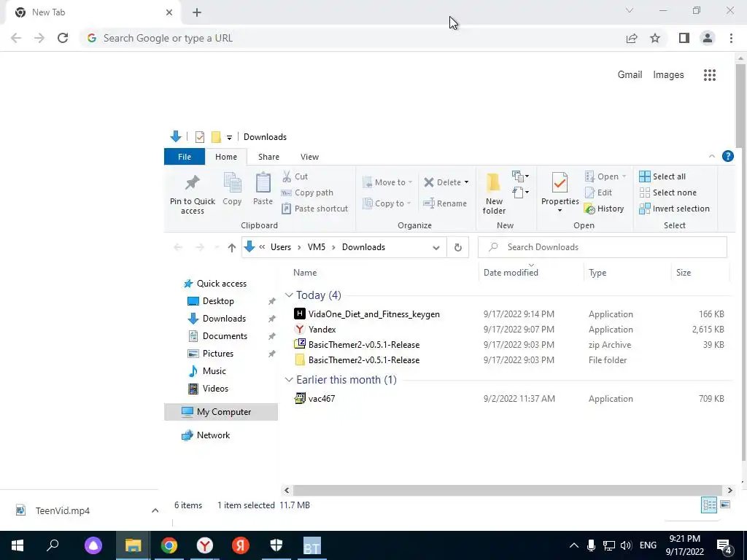
Task: Open the Gmail link
Action: tap(630, 75)
